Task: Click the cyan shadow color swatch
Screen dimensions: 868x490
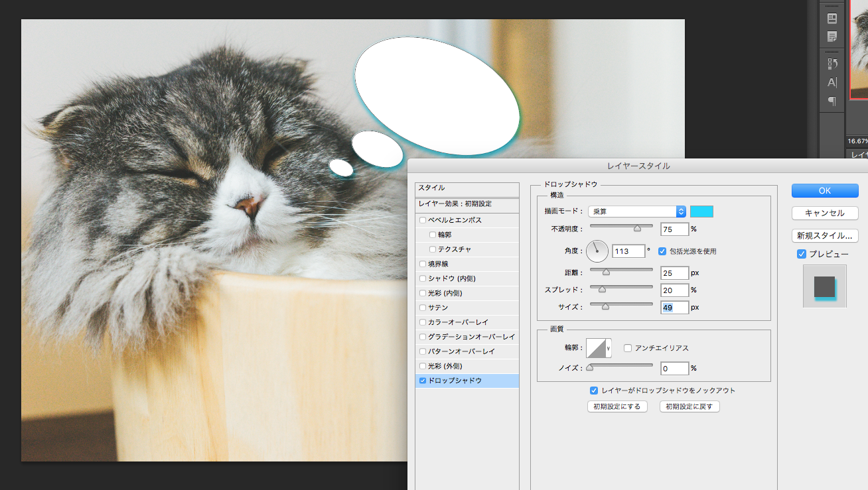Action: click(x=701, y=212)
